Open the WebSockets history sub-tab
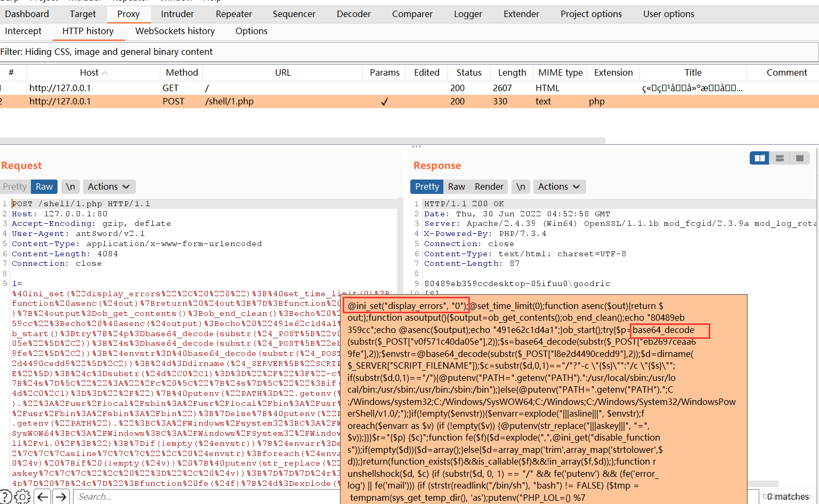 pyautogui.click(x=175, y=31)
